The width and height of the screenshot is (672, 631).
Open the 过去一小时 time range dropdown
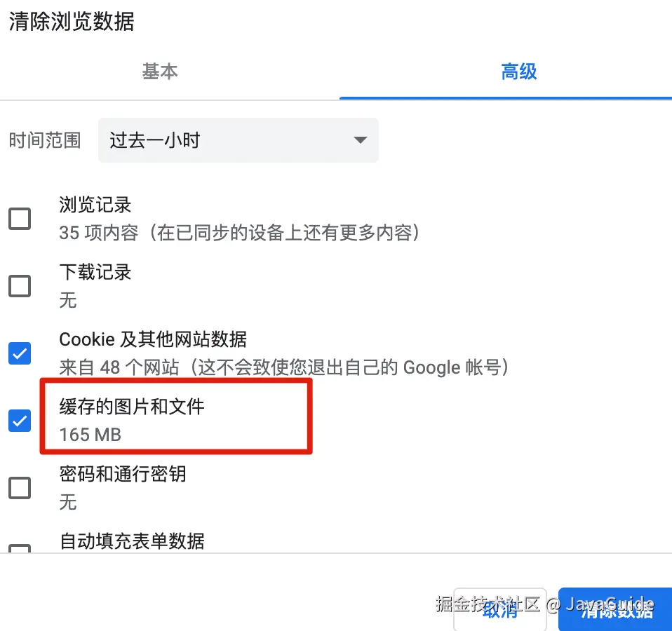pyautogui.click(x=237, y=140)
